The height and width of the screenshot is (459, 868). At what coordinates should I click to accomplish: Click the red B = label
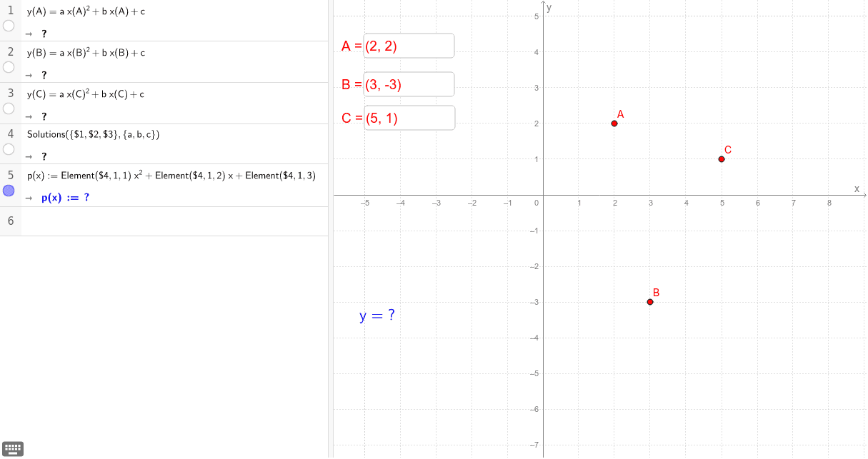[x=351, y=85]
